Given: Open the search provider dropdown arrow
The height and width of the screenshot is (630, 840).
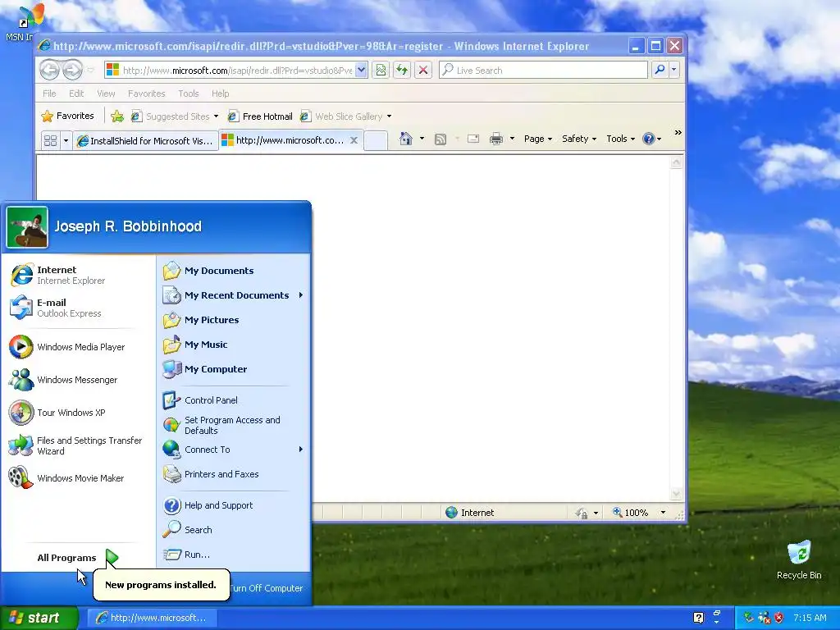Looking at the screenshot, I should click(674, 70).
